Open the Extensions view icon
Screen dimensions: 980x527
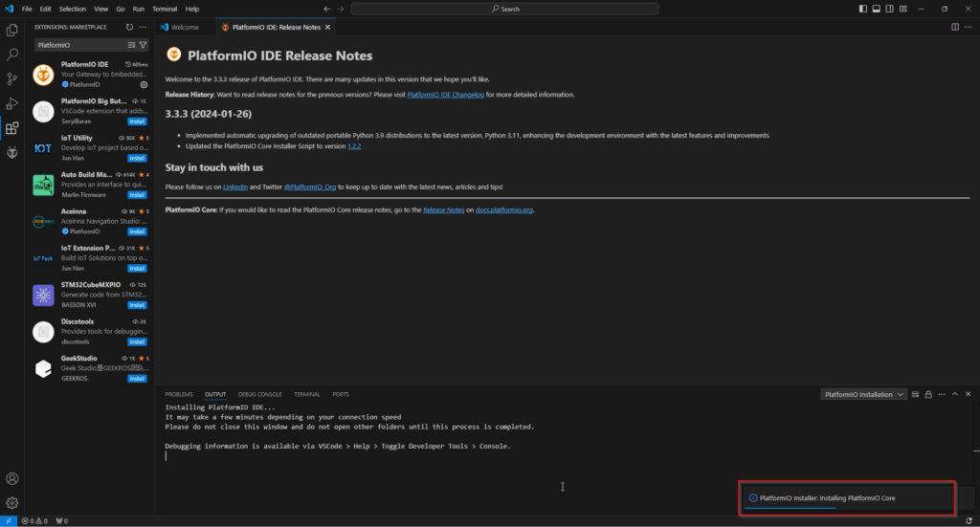tap(11, 128)
